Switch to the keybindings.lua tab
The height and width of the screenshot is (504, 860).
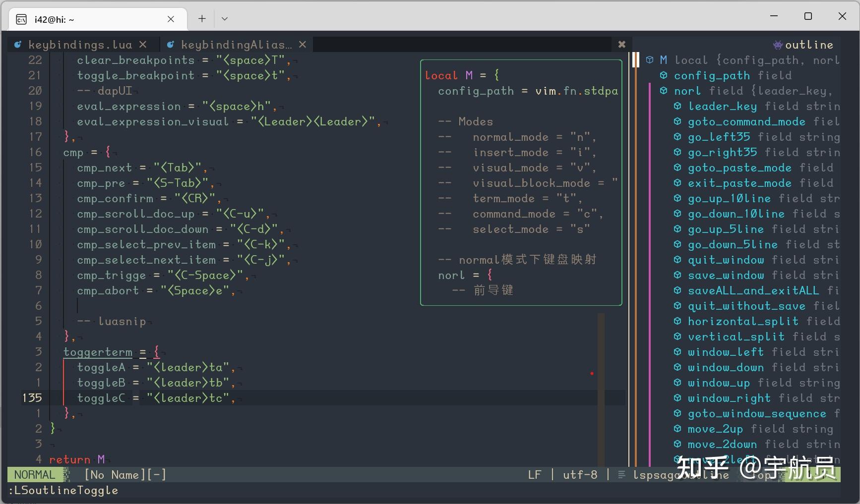click(x=80, y=45)
